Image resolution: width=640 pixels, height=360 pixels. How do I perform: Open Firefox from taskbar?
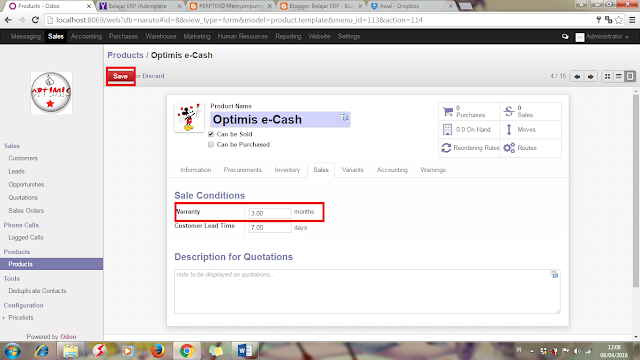[158, 351]
